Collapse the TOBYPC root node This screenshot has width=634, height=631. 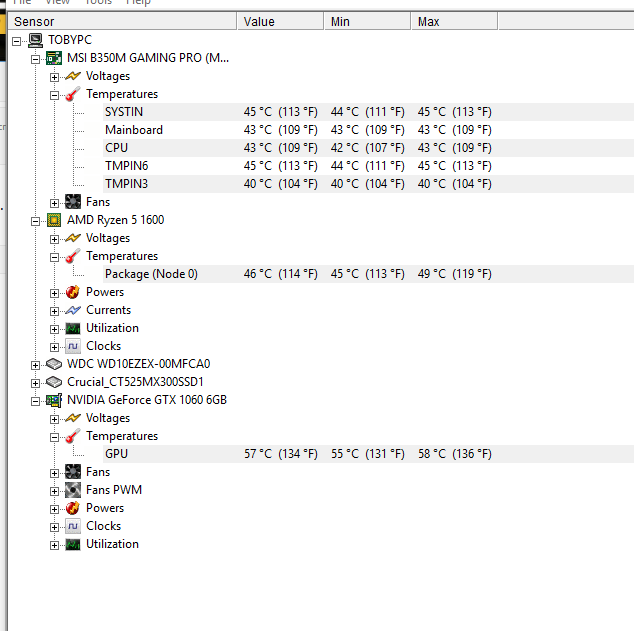[x=16, y=41]
